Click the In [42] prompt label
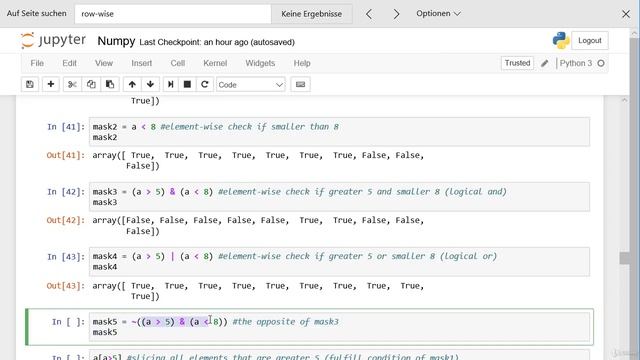The height and width of the screenshot is (360, 640). click(x=66, y=192)
